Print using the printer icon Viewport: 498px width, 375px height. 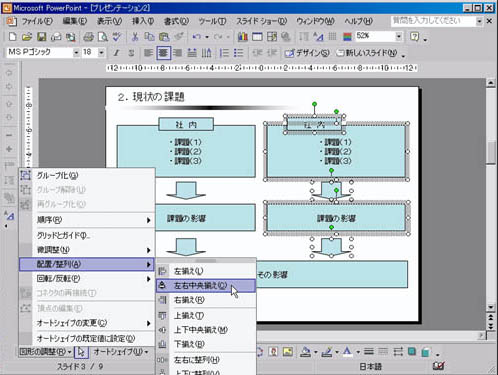(88, 36)
